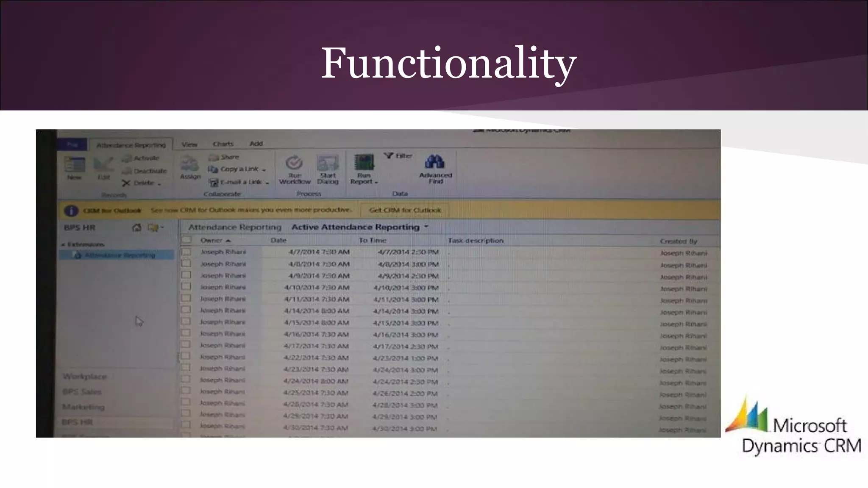Click Date cell 4/24/2014 8:00 AM
This screenshot has height=488, width=868.
click(316, 381)
